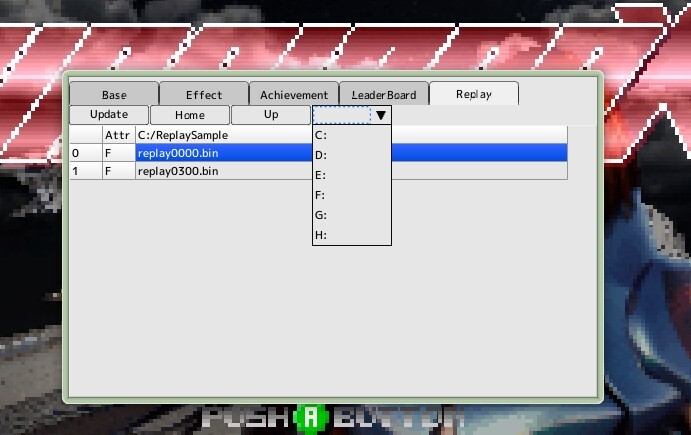The width and height of the screenshot is (691, 435).
Task: Click the drive combo box text field
Action: coord(342,115)
